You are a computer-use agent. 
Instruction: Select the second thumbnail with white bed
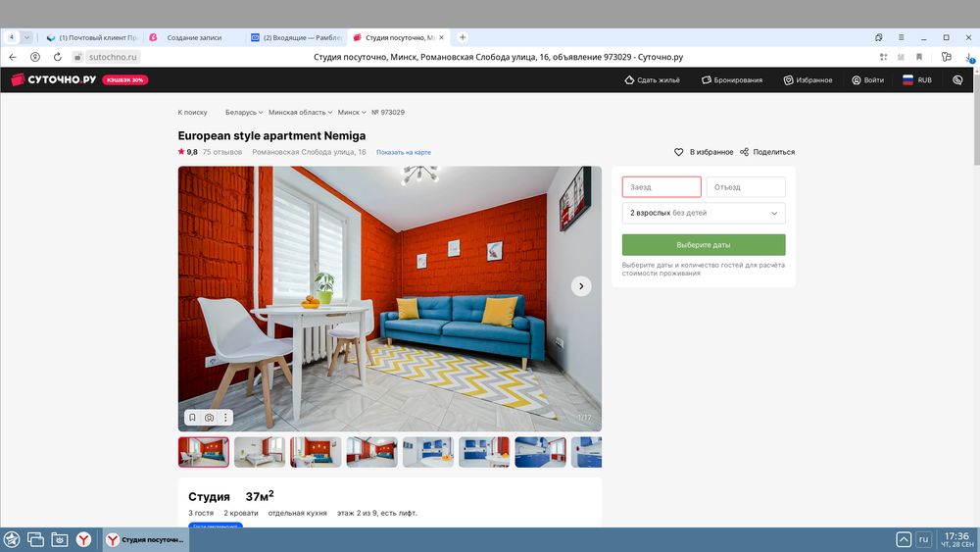pyautogui.click(x=260, y=452)
